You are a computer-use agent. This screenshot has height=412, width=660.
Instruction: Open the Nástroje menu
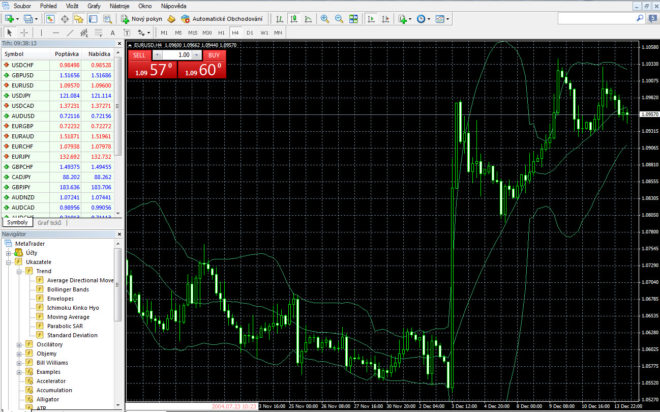(x=119, y=6)
